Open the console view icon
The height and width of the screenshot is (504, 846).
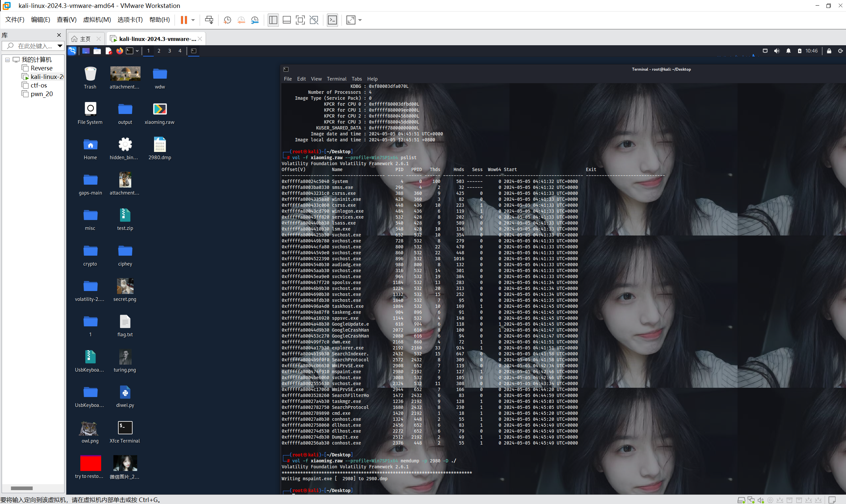coord(333,20)
